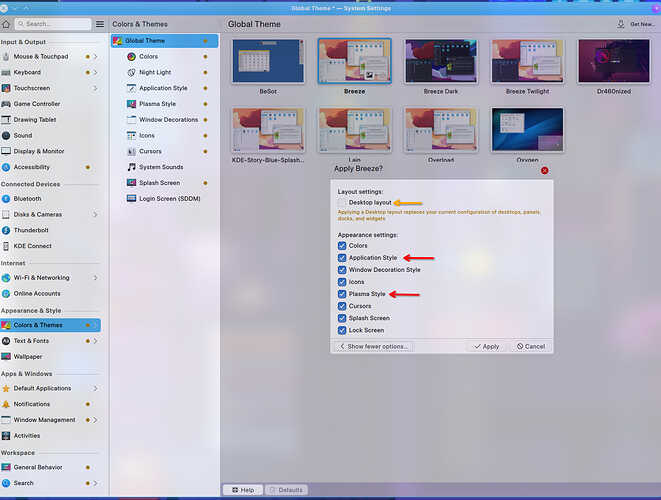Click the Mouse & Touchpad icon
This screenshot has height=500, width=661.
(x=6, y=56)
